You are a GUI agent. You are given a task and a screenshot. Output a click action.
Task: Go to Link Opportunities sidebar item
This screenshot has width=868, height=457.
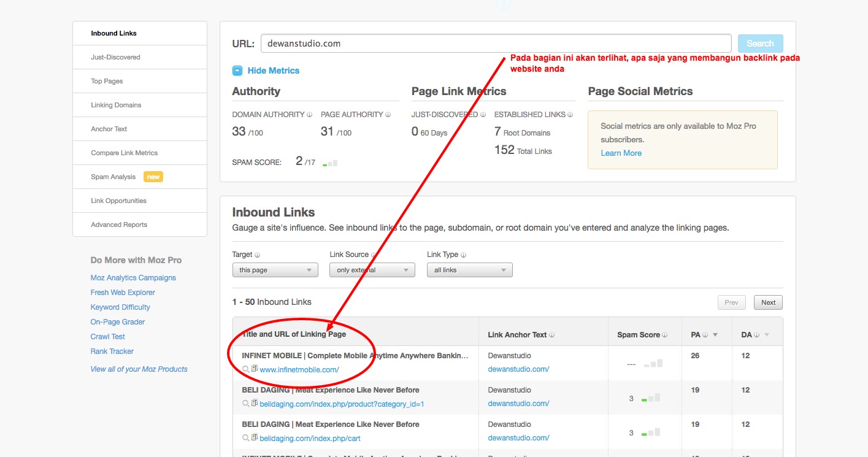(140, 201)
